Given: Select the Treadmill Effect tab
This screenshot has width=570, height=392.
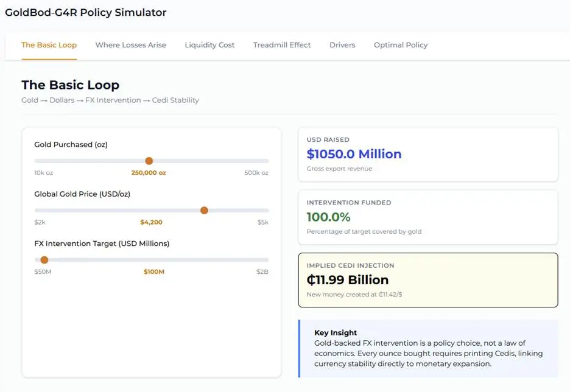Looking at the screenshot, I should (282, 45).
